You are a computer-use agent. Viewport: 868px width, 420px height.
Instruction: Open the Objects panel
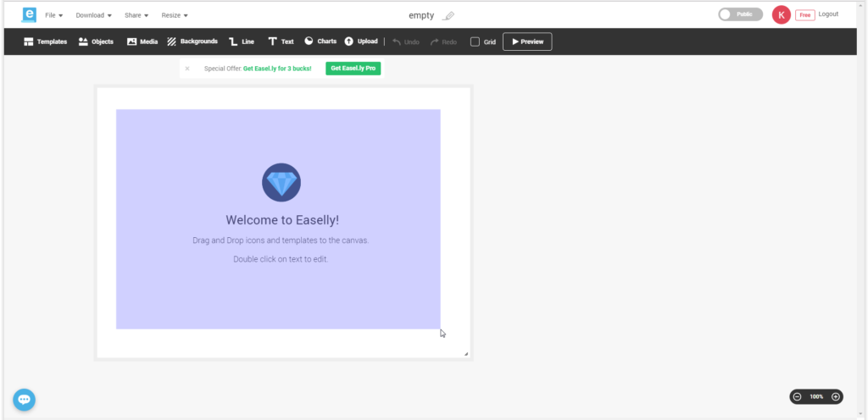pos(96,41)
